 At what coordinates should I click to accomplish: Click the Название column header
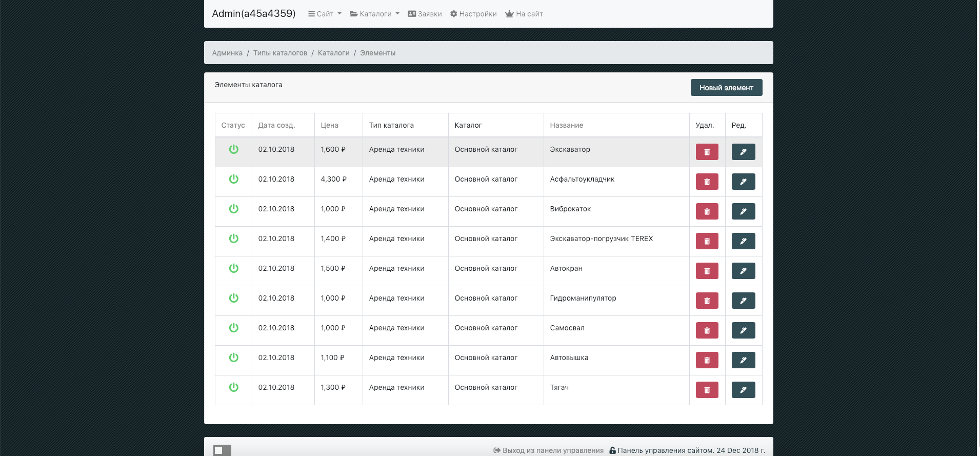click(567, 125)
